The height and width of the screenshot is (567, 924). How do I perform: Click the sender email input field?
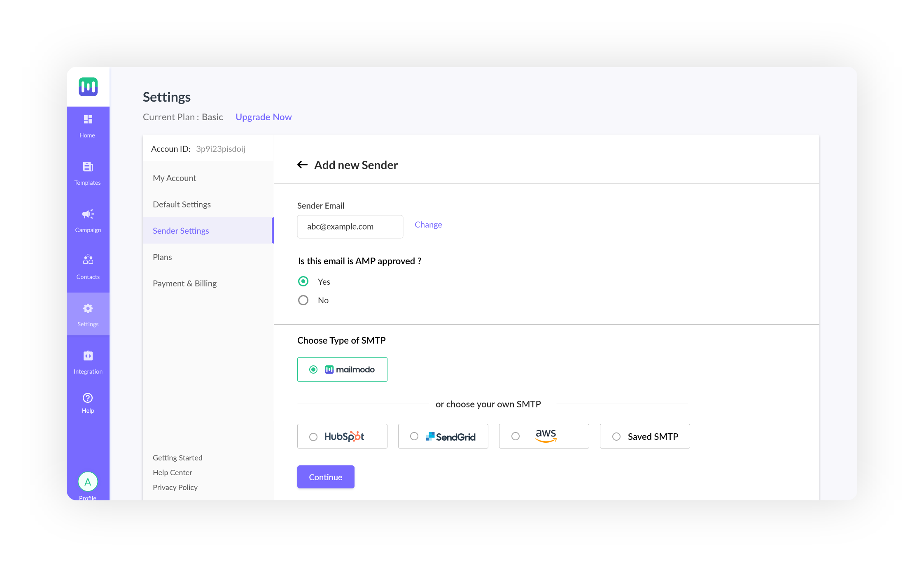[x=350, y=226]
